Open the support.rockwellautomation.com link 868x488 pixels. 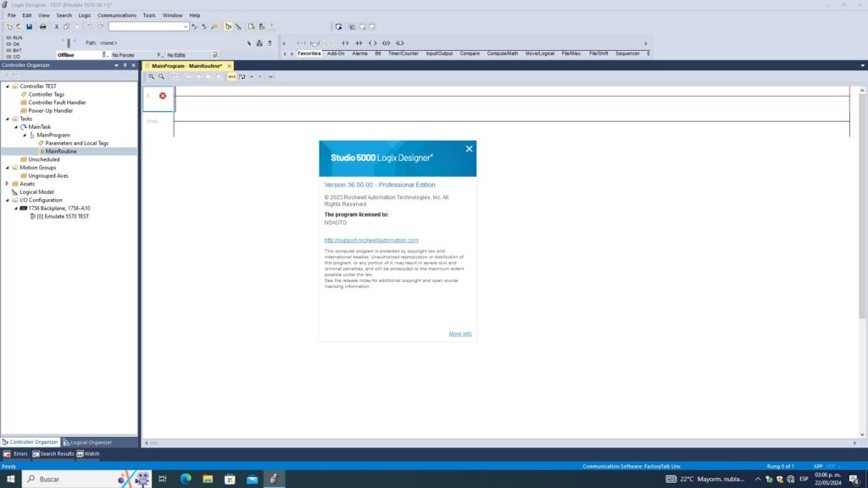(x=371, y=241)
